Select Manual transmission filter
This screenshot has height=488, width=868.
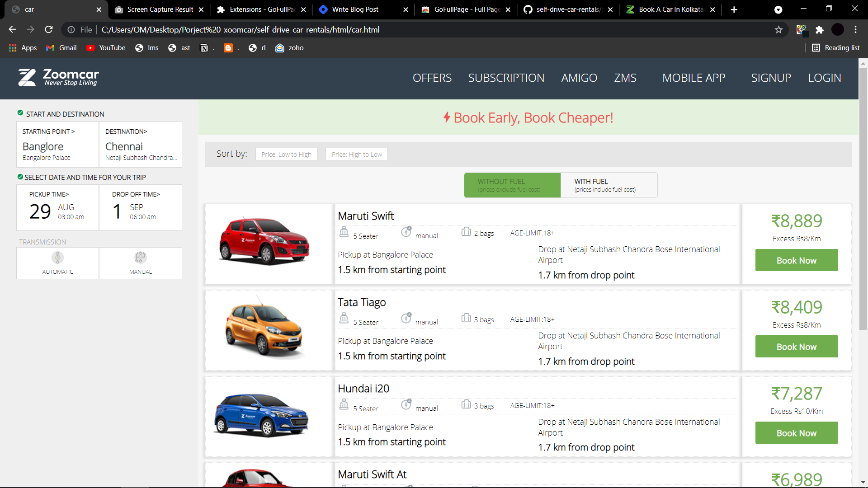141,263
